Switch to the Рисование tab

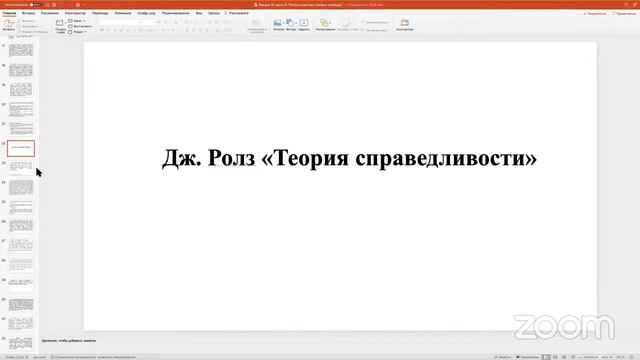(x=50, y=13)
